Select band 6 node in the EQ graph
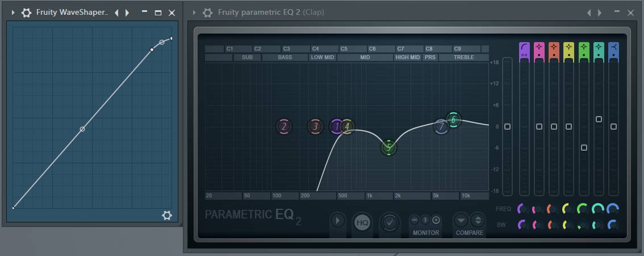The height and width of the screenshot is (256, 644). pyautogui.click(x=454, y=120)
